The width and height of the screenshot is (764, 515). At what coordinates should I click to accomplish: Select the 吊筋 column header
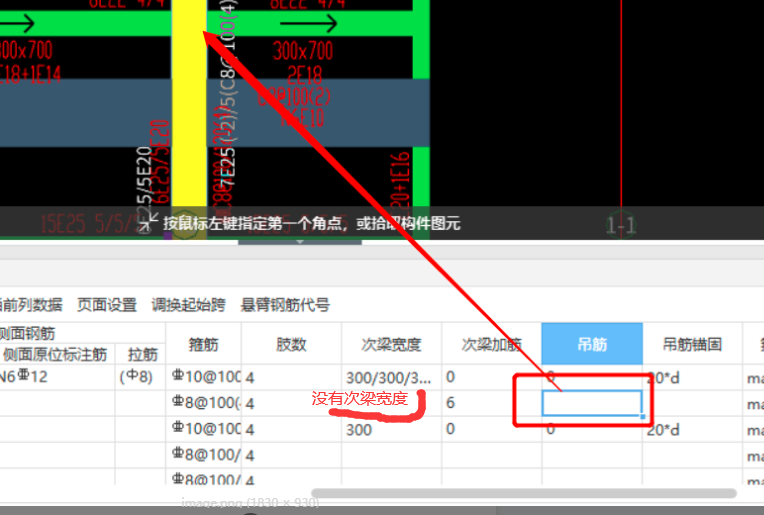click(x=592, y=344)
